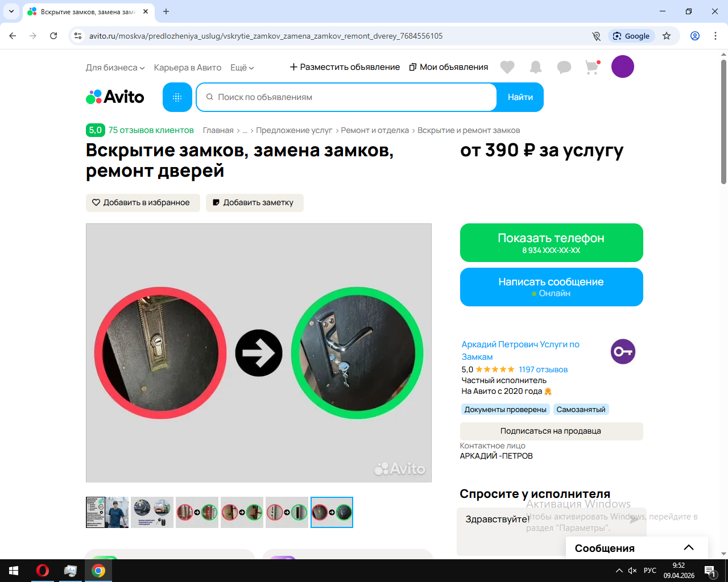Viewport: 728px width, 582px height.
Task: Add the listing to favorites (Добавить в избранное)
Action: pyautogui.click(x=143, y=202)
